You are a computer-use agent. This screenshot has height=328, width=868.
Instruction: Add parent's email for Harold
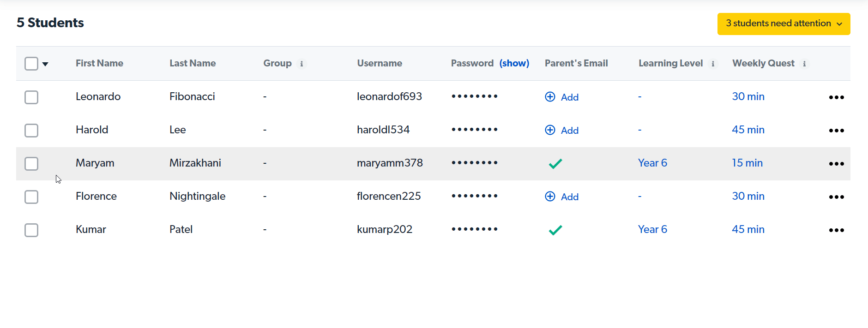pyautogui.click(x=562, y=130)
